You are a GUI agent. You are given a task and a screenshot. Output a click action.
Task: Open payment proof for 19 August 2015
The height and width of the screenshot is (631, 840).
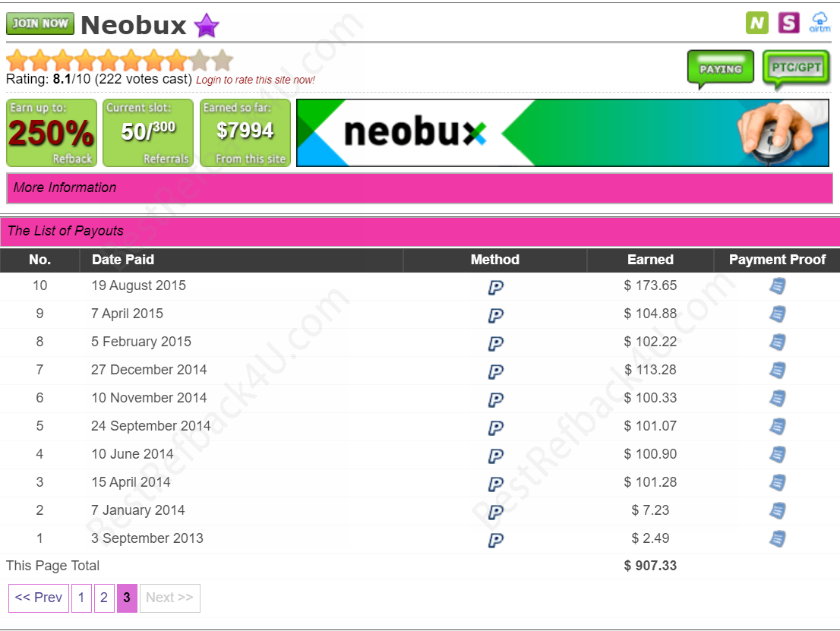pos(777,286)
